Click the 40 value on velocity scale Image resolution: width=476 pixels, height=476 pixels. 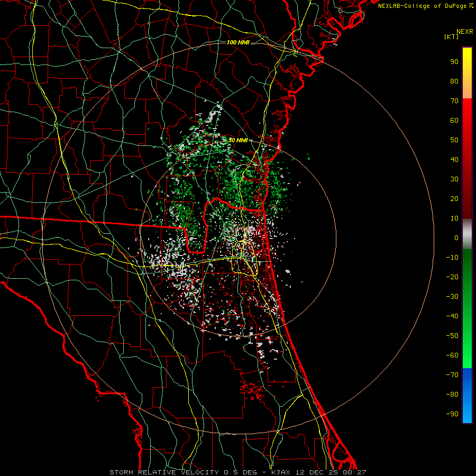454,159
